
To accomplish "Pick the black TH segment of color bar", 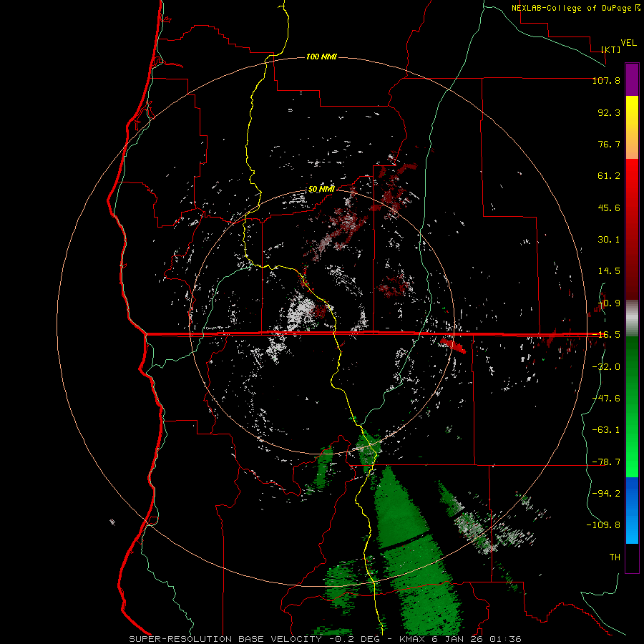I will [632, 558].
